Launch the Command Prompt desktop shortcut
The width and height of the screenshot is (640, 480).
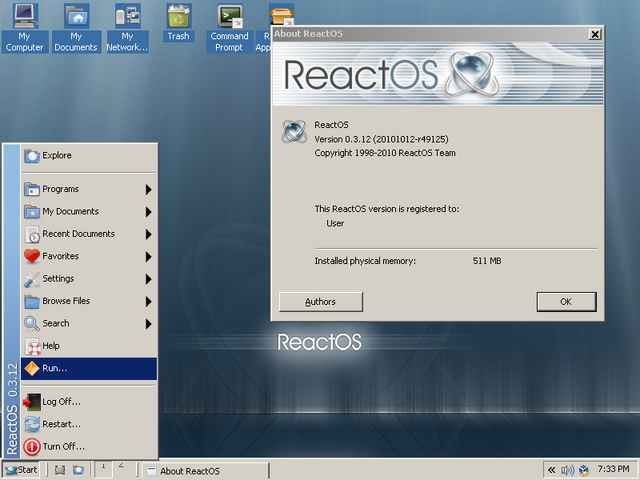229,28
